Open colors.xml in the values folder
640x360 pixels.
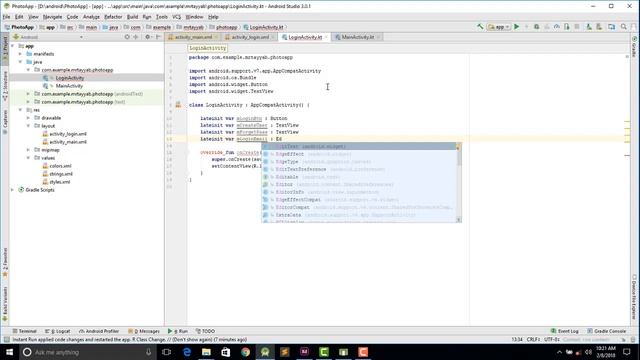pyautogui.click(x=60, y=166)
